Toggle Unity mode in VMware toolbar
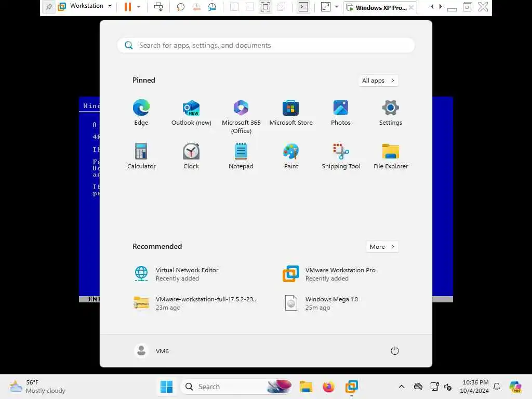Image resolution: width=532 pixels, height=399 pixels. pos(281,7)
